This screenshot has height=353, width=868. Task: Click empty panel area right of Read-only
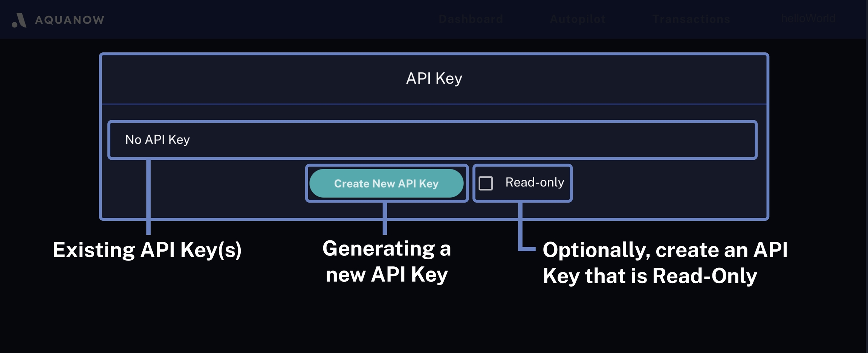tap(671, 185)
